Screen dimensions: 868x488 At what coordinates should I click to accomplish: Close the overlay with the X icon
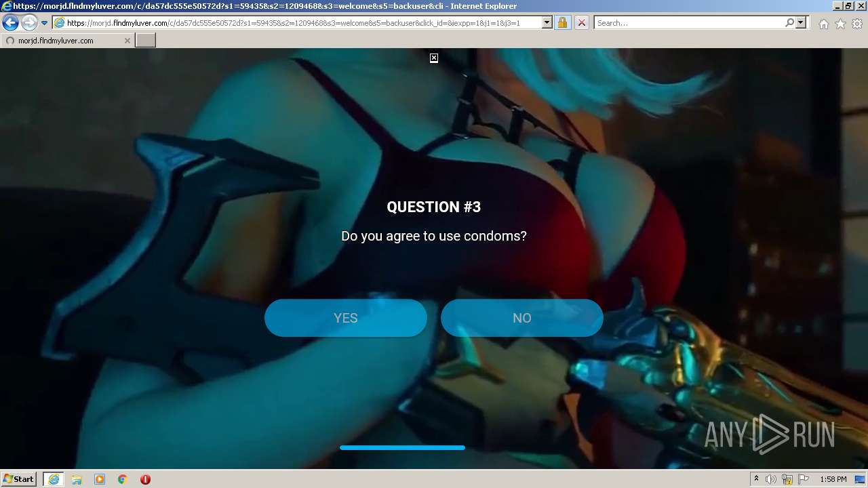coord(434,58)
